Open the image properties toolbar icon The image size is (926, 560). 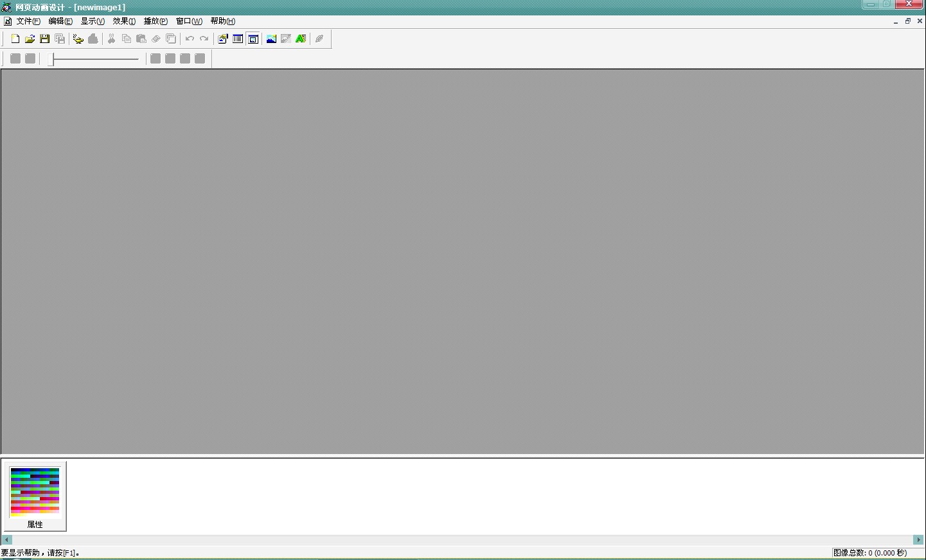(223, 39)
